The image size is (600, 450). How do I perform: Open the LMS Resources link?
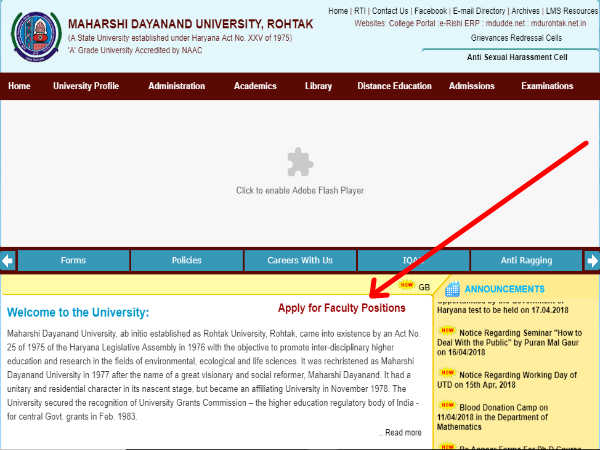572,11
